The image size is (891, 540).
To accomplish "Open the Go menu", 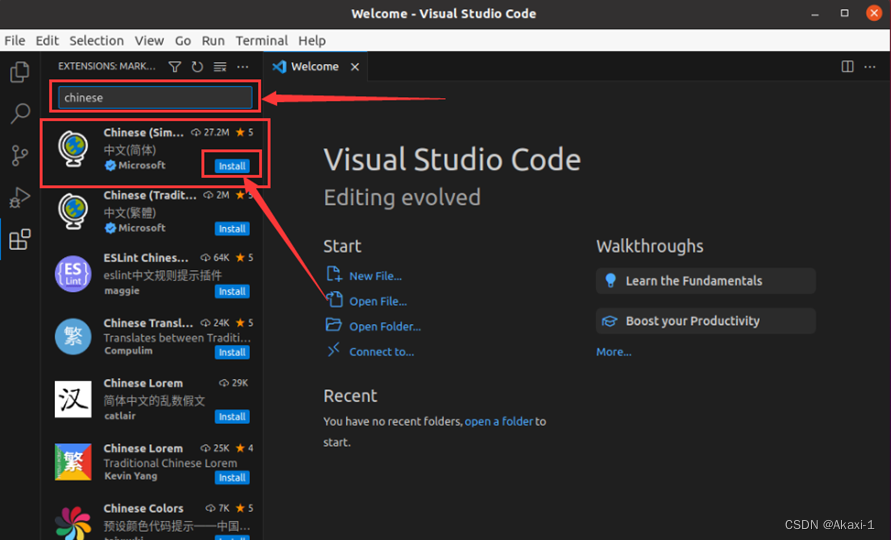I will click(x=182, y=41).
